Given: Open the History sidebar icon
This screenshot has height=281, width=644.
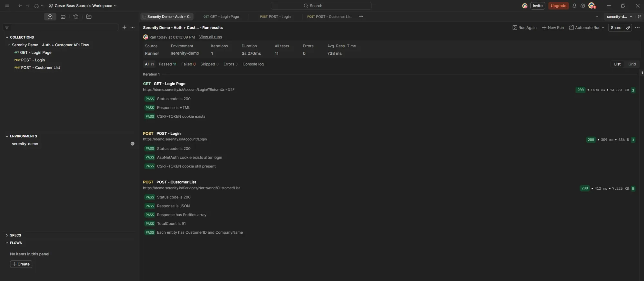Looking at the screenshot, I should 76,17.
